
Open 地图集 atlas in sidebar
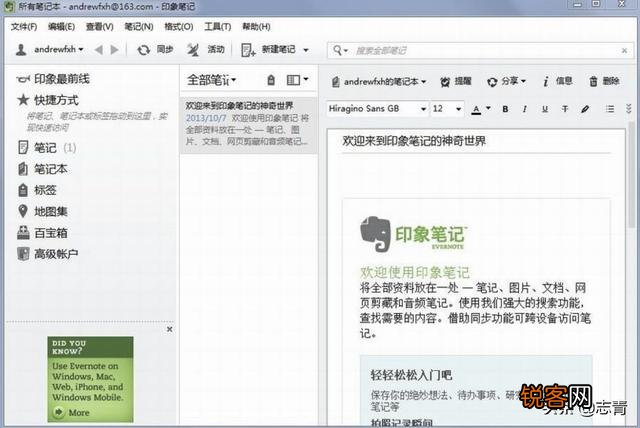click(43, 211)
